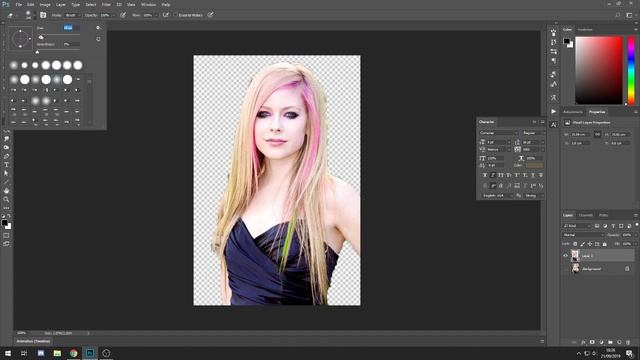Open the Brush Settings panel icon in the options bar
This screenshot has width=640, height=360.
click(43, 15)
